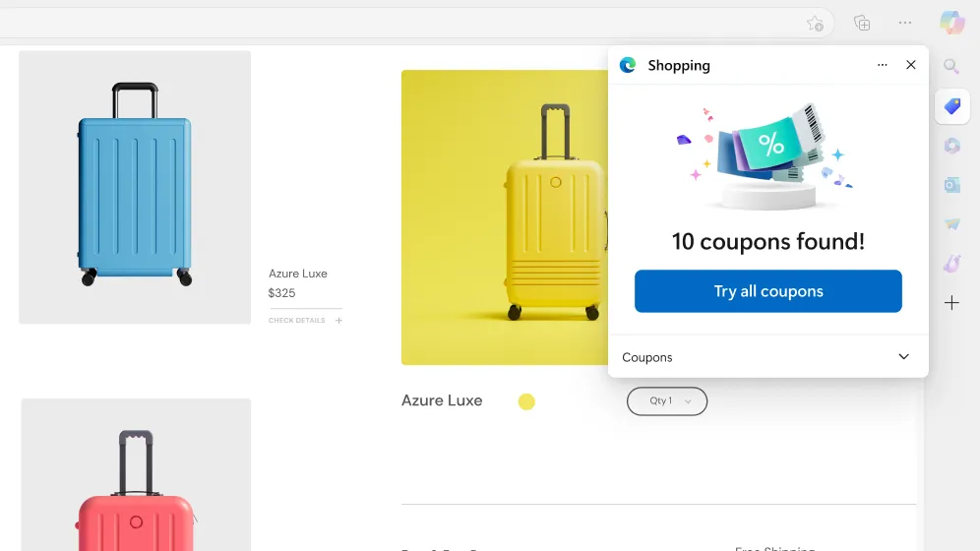This screenshot has height=551, width=980.
Task: Open the Qty 1 quantity dropdown
Action: tap(667, 401)
